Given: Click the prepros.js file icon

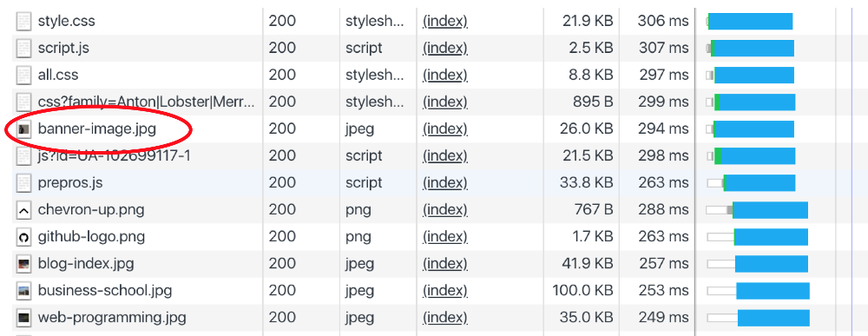Looking at the screenshot, I should [x=23, y=183].
